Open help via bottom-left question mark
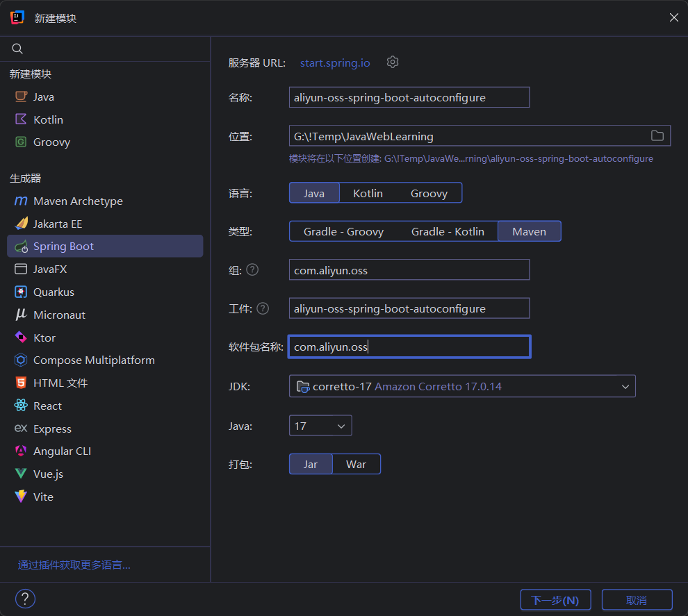 pyautogui.click(x=25, y=599)
